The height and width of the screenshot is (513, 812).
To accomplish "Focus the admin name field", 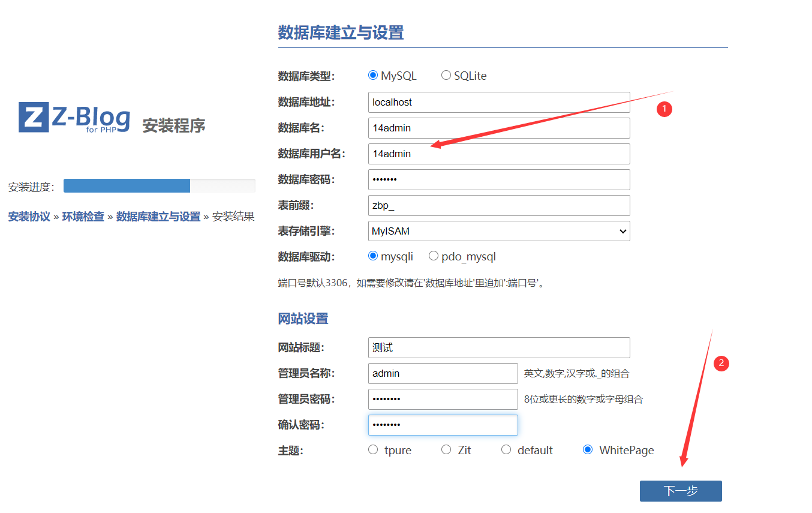I will click(443, 373).
